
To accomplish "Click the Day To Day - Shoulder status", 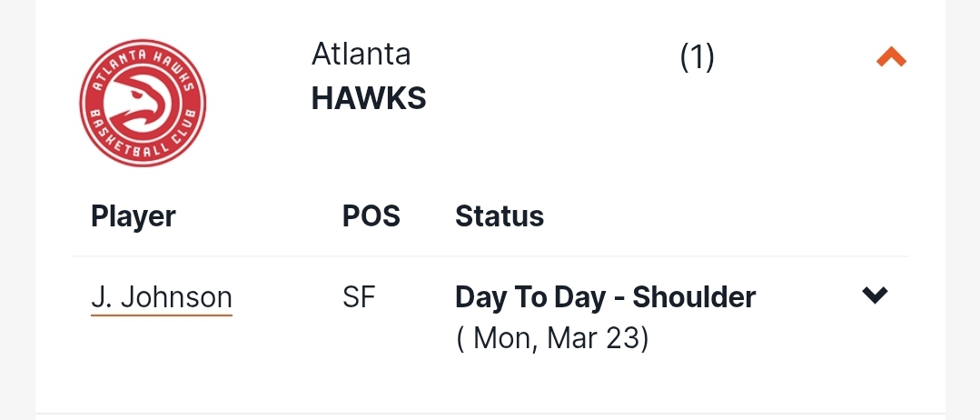I will (605, 297).
